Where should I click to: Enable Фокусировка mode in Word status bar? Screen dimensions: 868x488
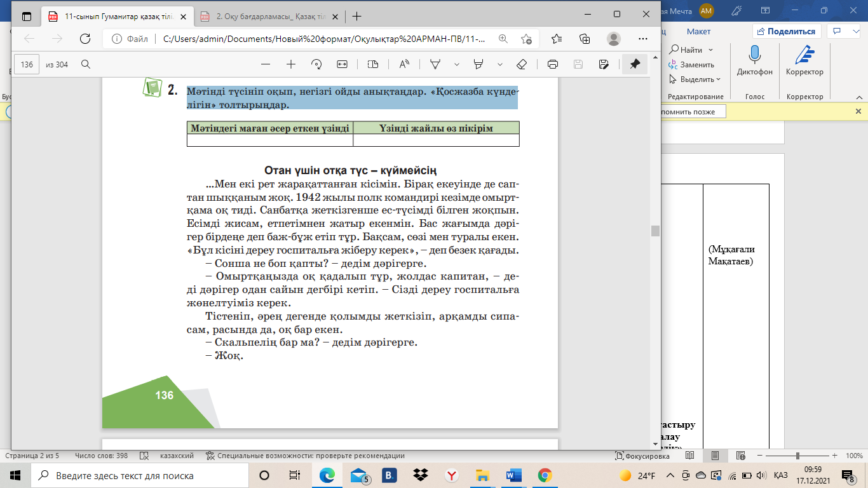tap(642, 456)
